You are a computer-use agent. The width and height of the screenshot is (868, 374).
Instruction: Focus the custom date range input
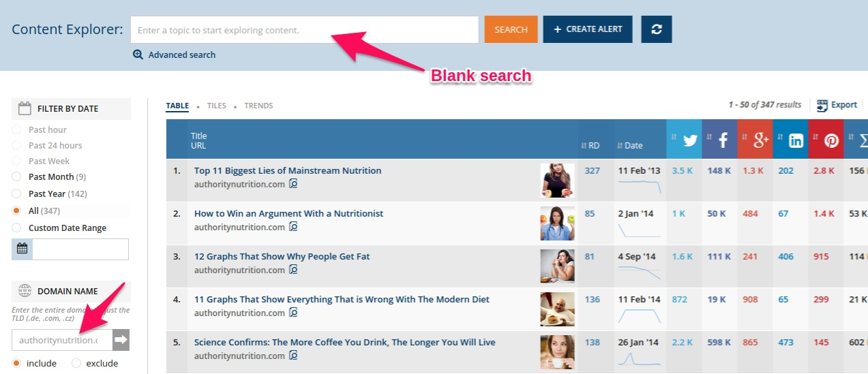pyautogui.click(x=80, y=249)
